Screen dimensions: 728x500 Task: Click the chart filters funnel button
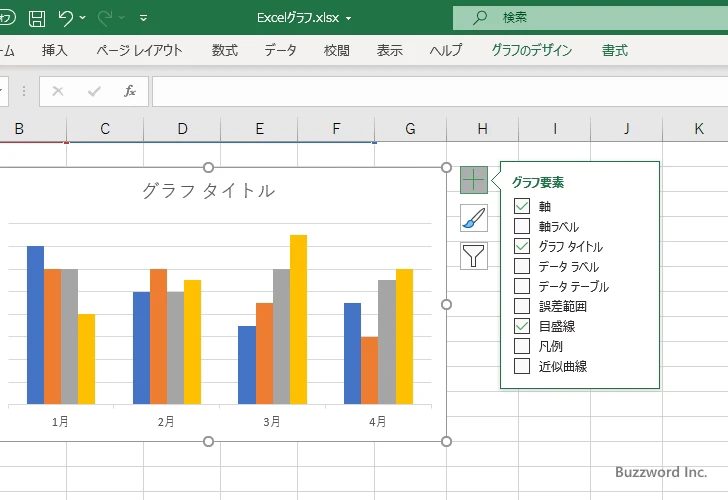(474, 256)
